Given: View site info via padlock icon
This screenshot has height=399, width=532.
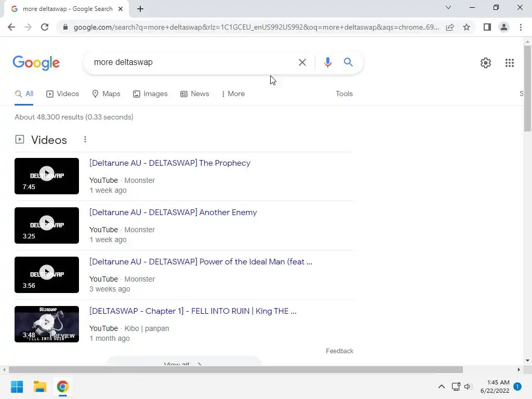Looking at the screenshot, I should (65, 27).
